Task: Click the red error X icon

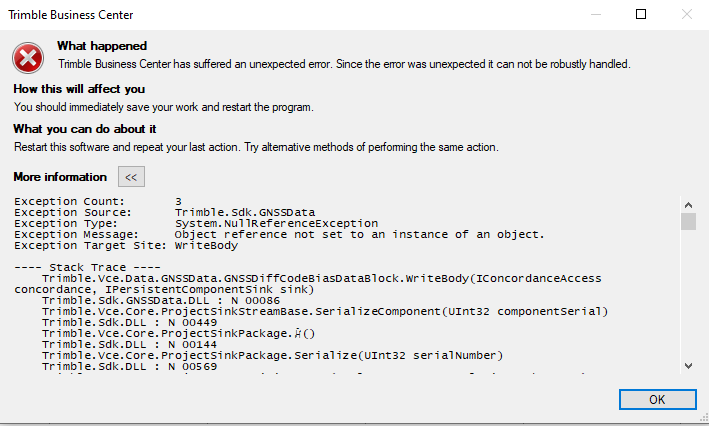Action: 30,56
